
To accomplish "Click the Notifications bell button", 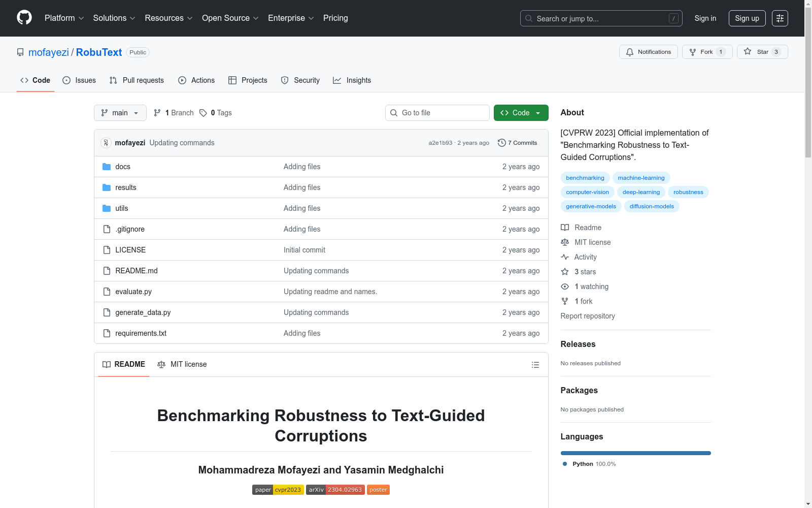I will tap(648, 52).
